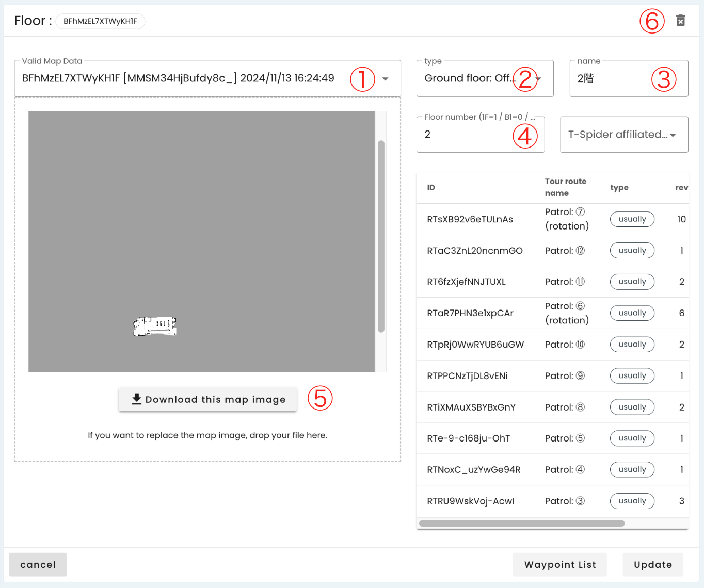Screen dimensions: 704x588
Task: Open the Valid Map Data dropdown
Action: tap(207, 78)
